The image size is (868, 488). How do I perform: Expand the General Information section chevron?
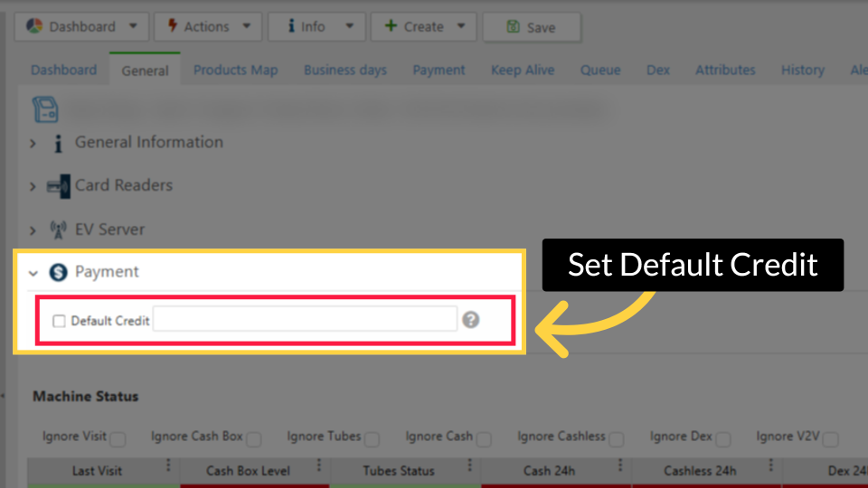(x=33, y=144)
